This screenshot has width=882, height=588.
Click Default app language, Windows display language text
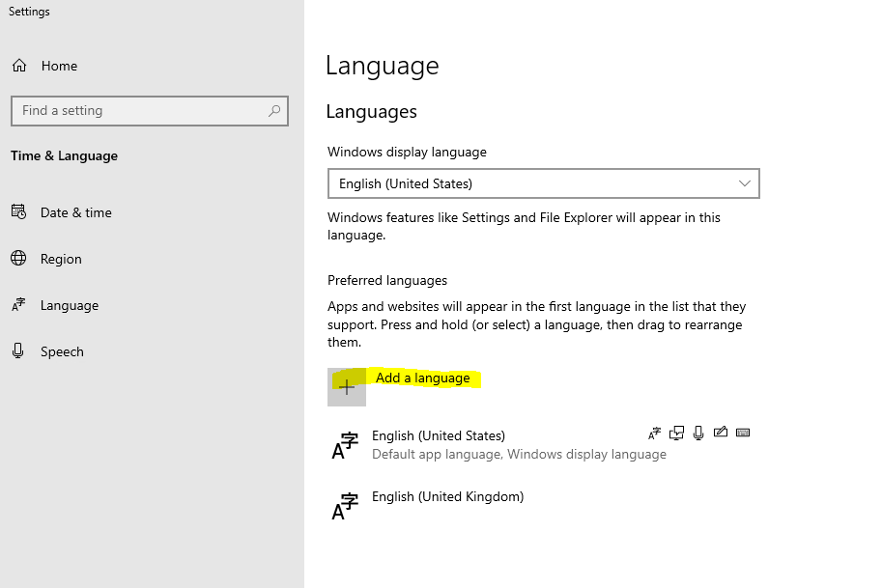pos(519,454)
